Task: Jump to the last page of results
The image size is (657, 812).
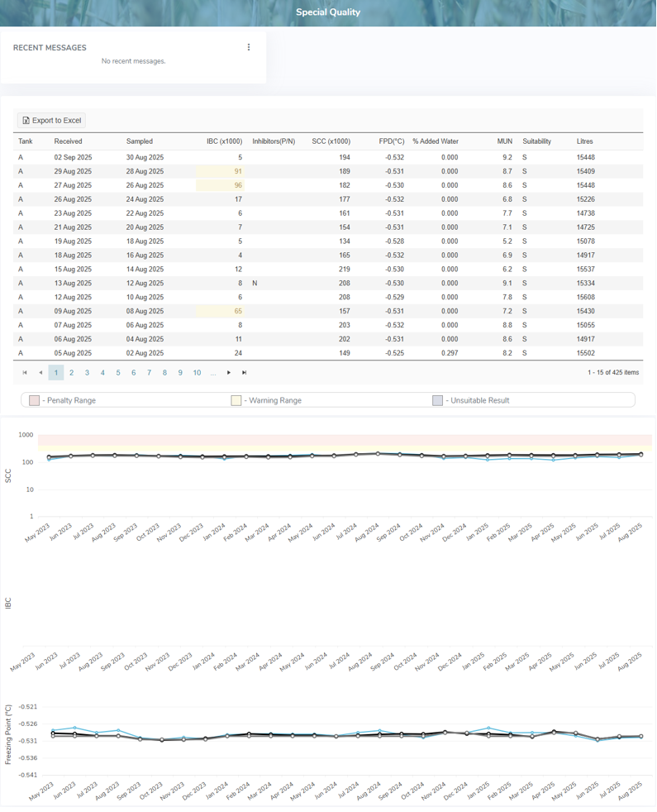Action: coord(245,373)
